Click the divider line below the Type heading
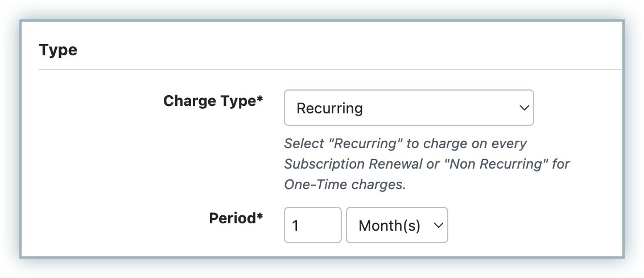The width and height of the screenshot is (644, 278). tap(330, 70)
